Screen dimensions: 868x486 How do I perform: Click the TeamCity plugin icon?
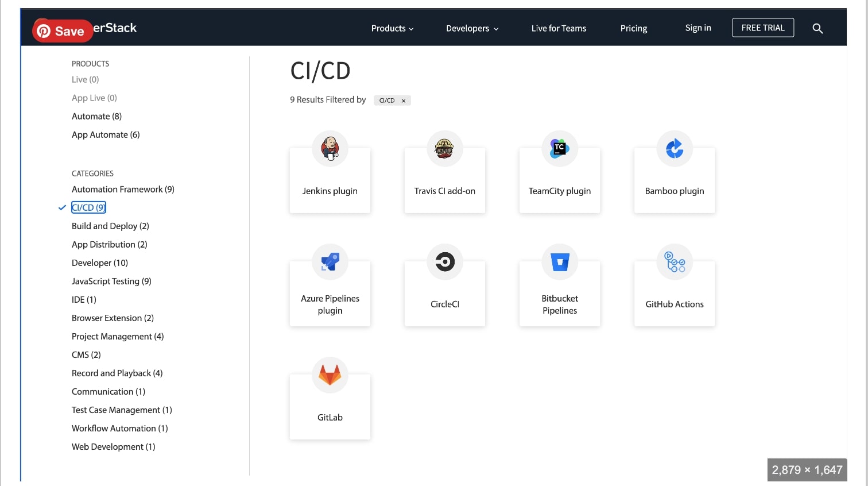(x=559, y=148)
